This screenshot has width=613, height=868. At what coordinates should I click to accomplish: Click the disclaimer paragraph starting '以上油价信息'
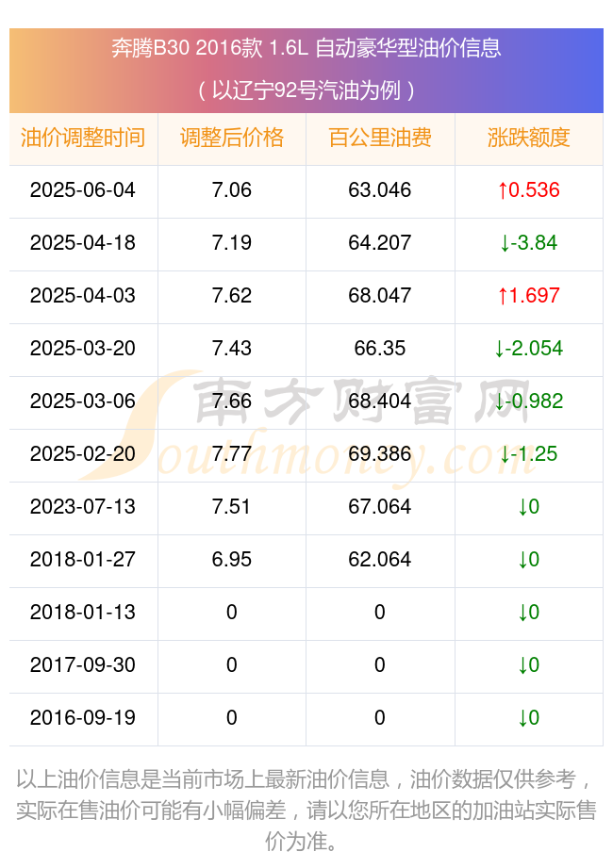[306, 811]
